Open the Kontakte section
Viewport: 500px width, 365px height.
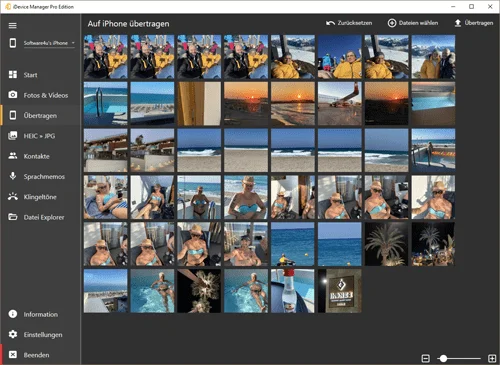click(36, 156)
